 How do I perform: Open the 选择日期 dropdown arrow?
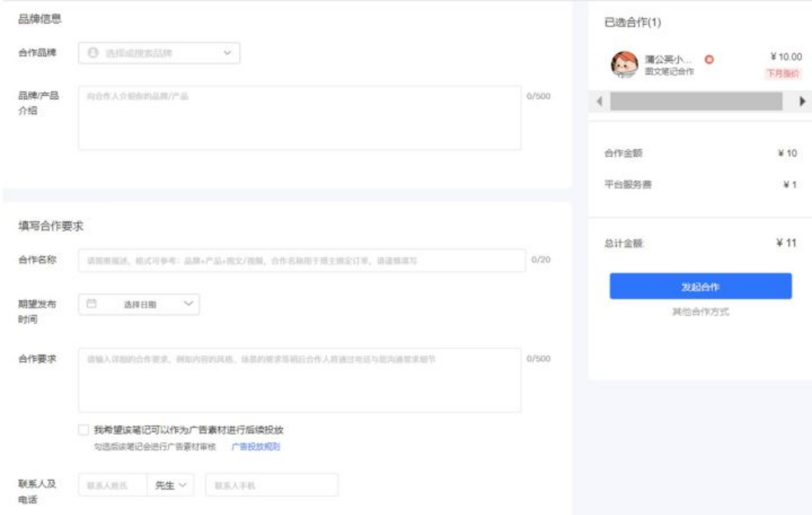tap(188, 304)
